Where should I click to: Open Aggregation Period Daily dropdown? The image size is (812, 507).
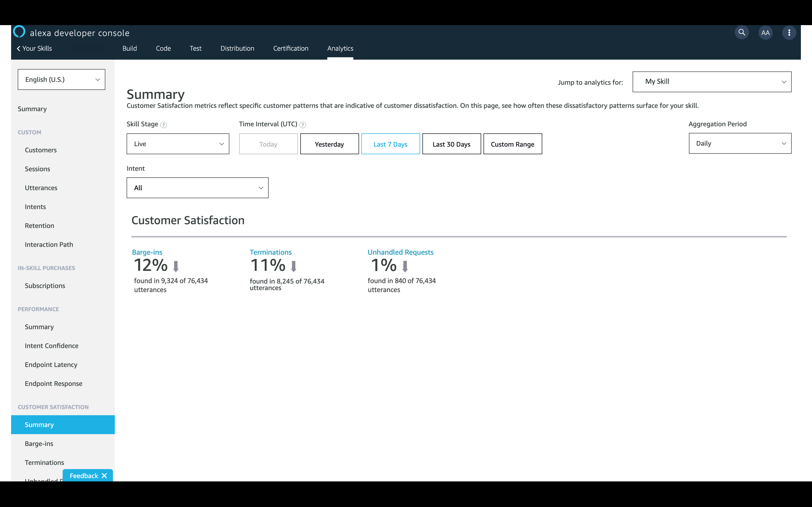[740, 143]
